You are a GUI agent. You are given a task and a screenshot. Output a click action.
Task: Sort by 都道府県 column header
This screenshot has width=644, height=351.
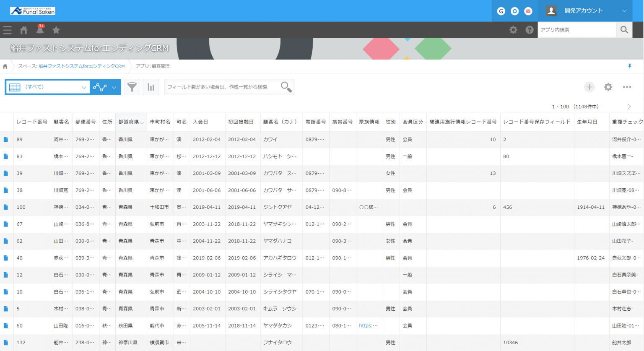coord(130,122)
